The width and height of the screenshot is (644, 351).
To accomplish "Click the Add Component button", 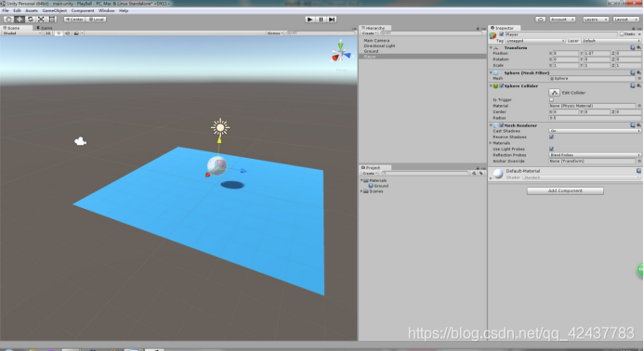I will click(x=565, y=191).
